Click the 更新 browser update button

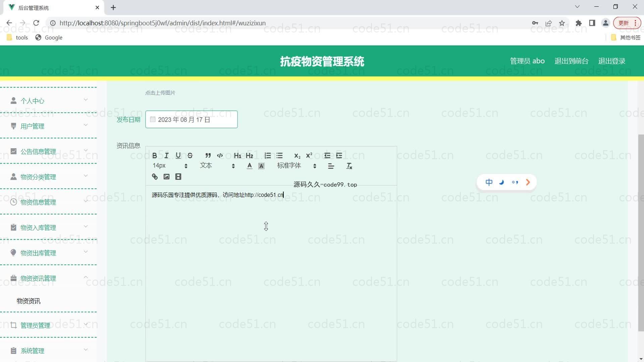[x=627, y=23]
